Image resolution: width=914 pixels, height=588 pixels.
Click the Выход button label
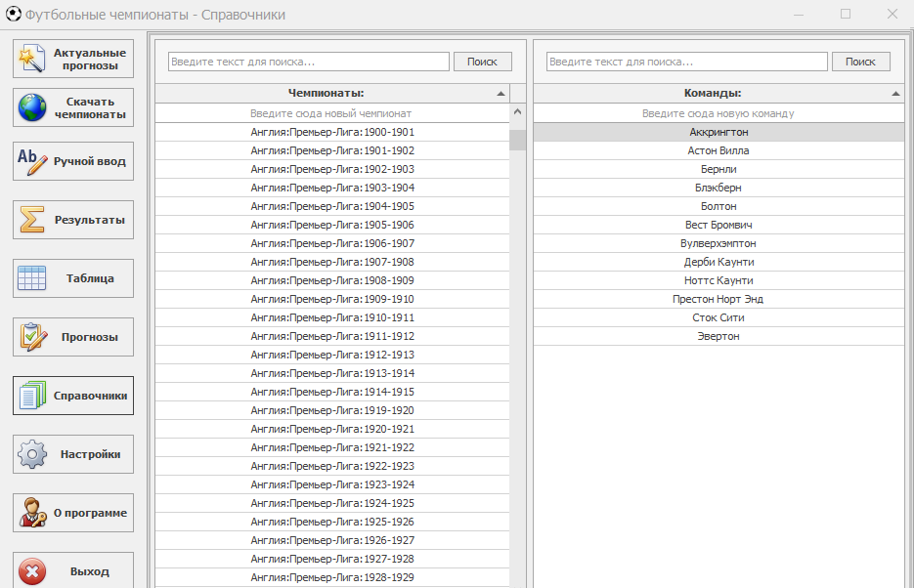(90, 571)
